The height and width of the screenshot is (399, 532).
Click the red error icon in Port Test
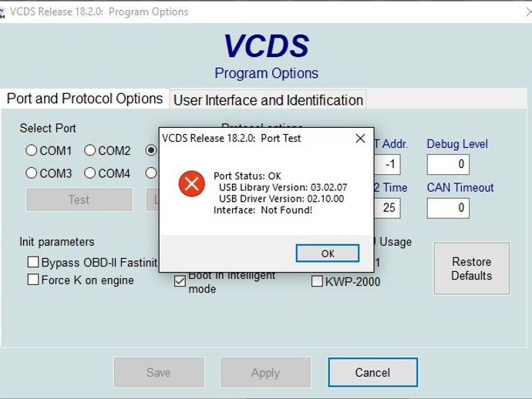(x=192, y=184)
